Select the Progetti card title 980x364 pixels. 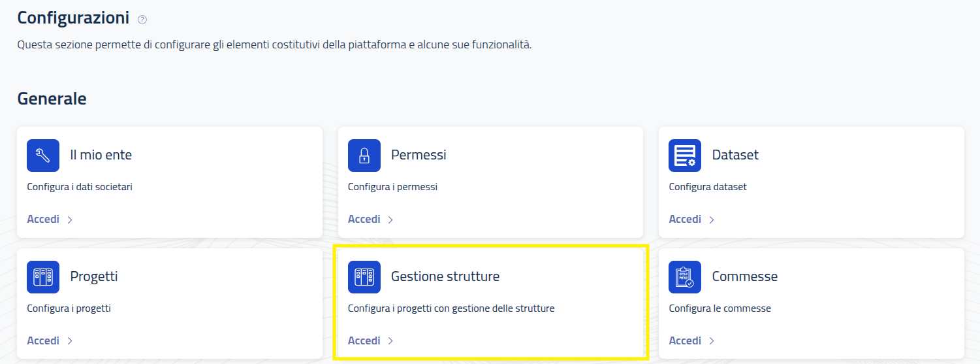(x=94, y=276)
